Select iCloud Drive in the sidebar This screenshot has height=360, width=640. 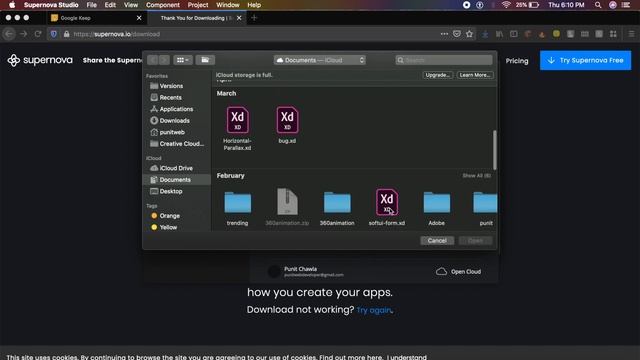[x=176, y=168]
